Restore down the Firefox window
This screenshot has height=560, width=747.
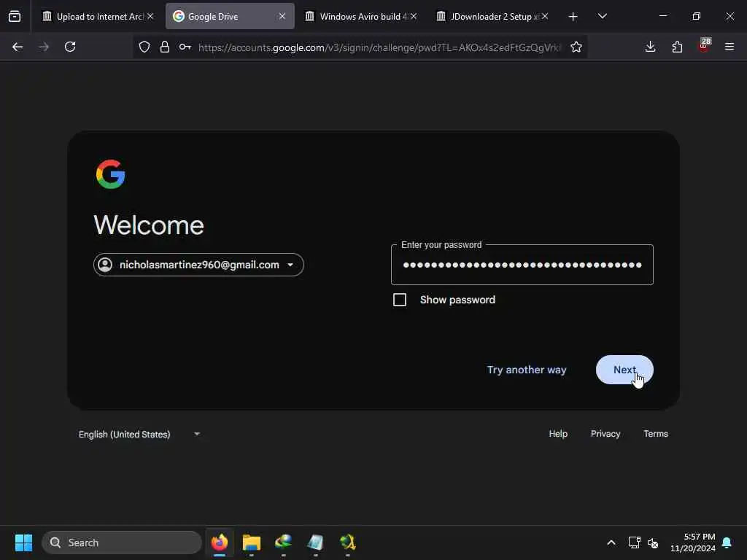[x=697, y=16]
